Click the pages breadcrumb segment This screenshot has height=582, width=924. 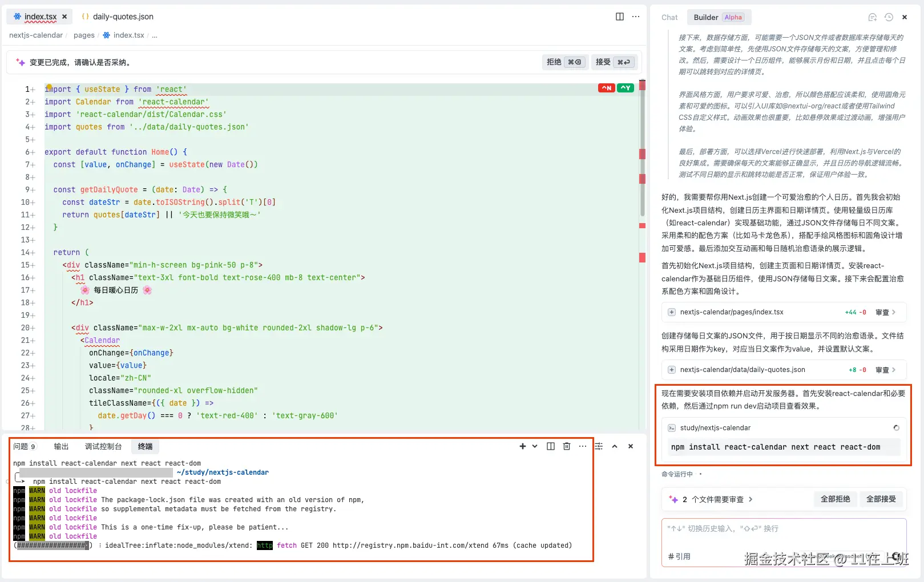click(x=84, y=35)
